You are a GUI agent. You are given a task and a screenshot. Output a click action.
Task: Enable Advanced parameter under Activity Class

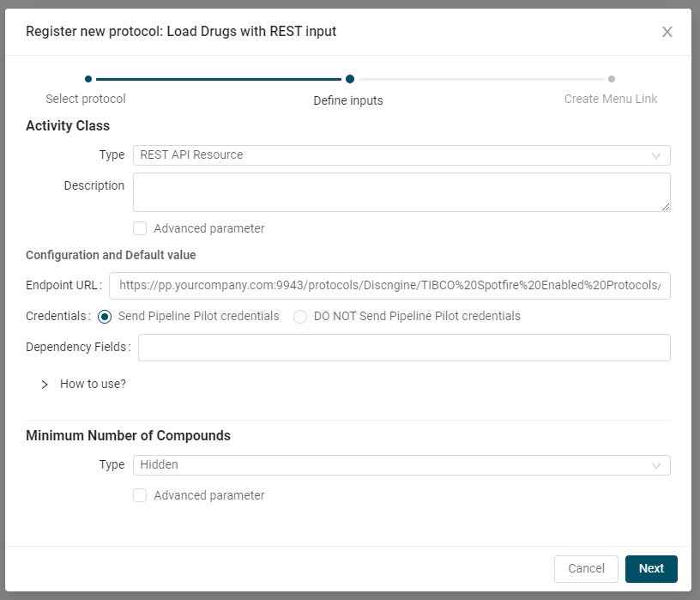(140, 228)
